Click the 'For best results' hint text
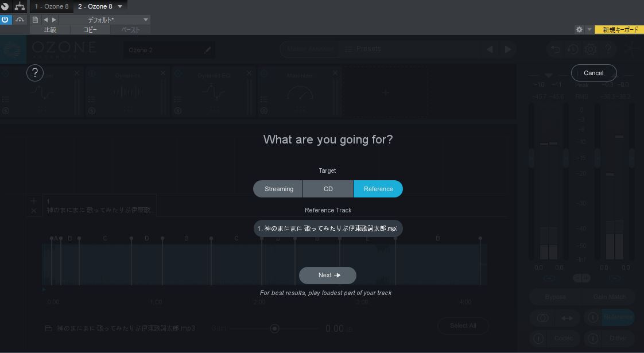This screenshot has height=353, width=644. 325,293
